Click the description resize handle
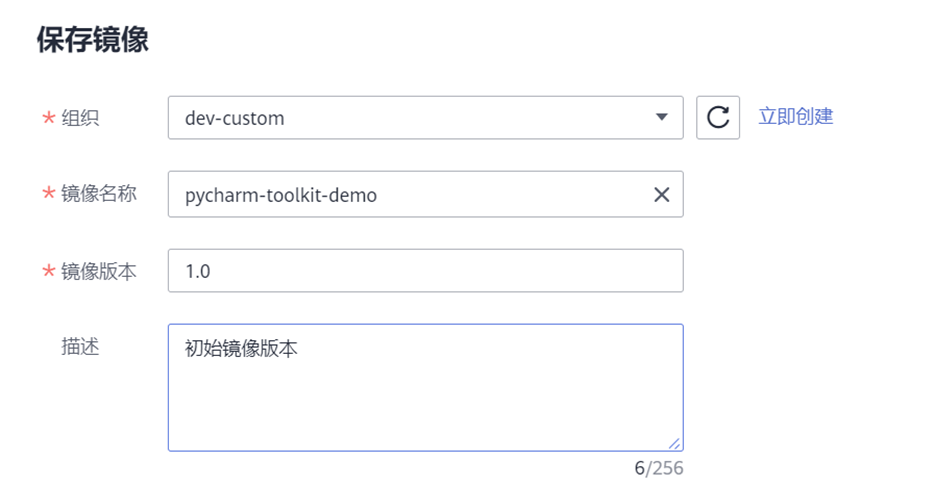This screenshot has height=487, width=935. (x=675, y=443)
